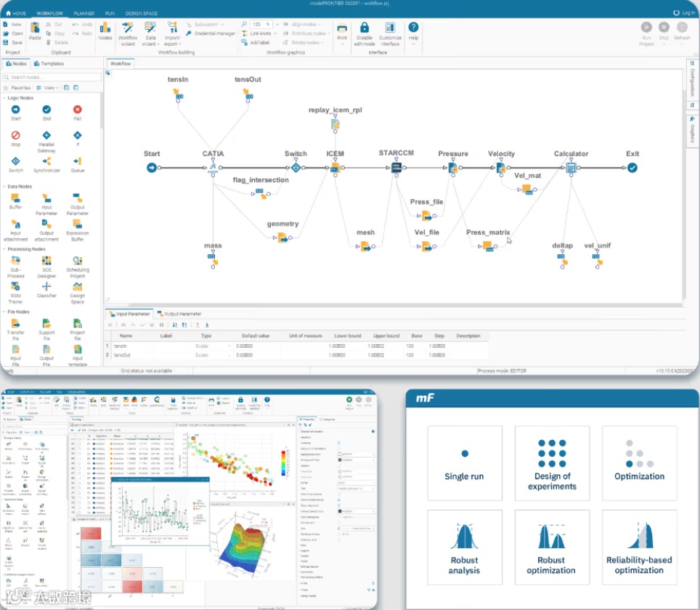
Task: Click the Save project button
Action: 13,42
